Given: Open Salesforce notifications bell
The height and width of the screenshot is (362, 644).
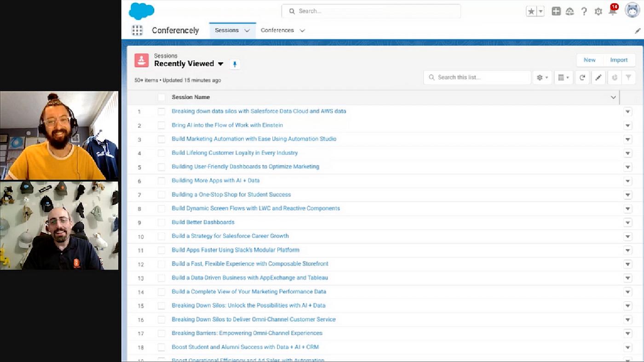Looking at the screenshot, I should (613, 11).
